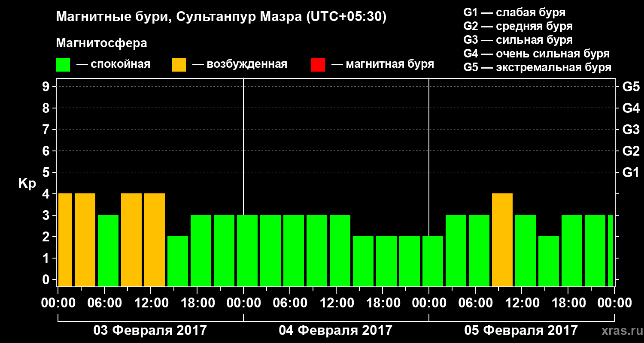Select the thin last green bar at chart's right edge
Image resolution: width=644 pixels, height=343 pixels.
(x=611, y=251)
